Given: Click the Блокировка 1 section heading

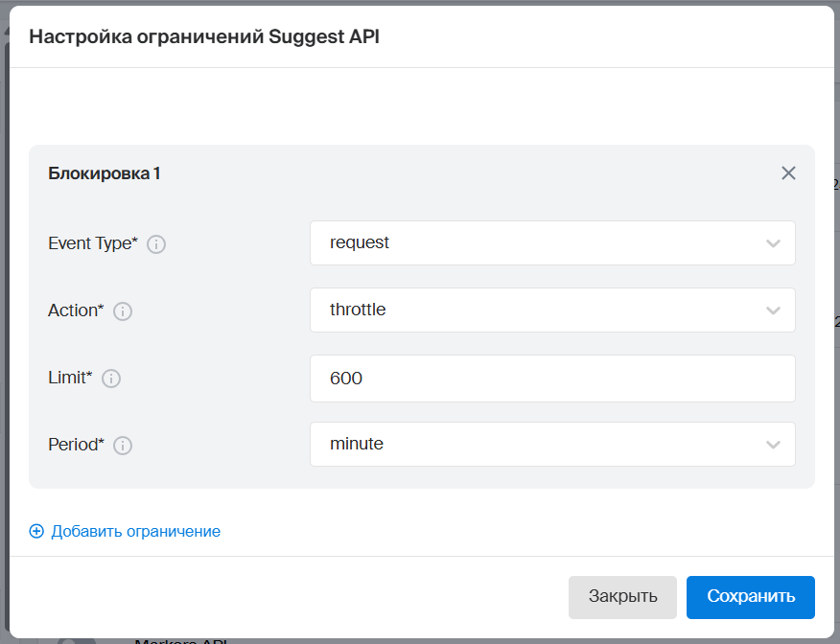Looking at the screenshot, I should pyautogui.click(x=105, y=173).
